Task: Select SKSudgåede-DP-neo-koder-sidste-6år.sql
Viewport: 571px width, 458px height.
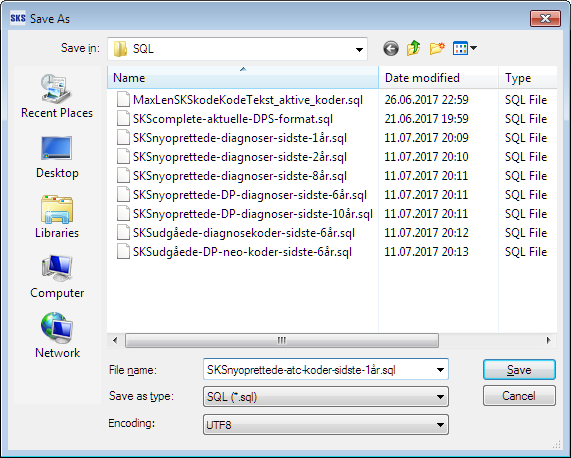Action: click(242, 252)
